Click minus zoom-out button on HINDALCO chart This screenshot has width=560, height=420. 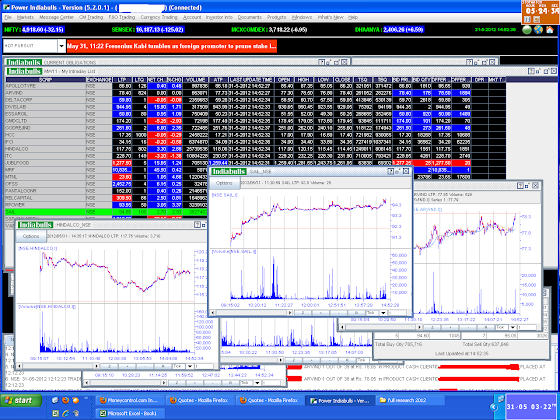pos(145,366)
